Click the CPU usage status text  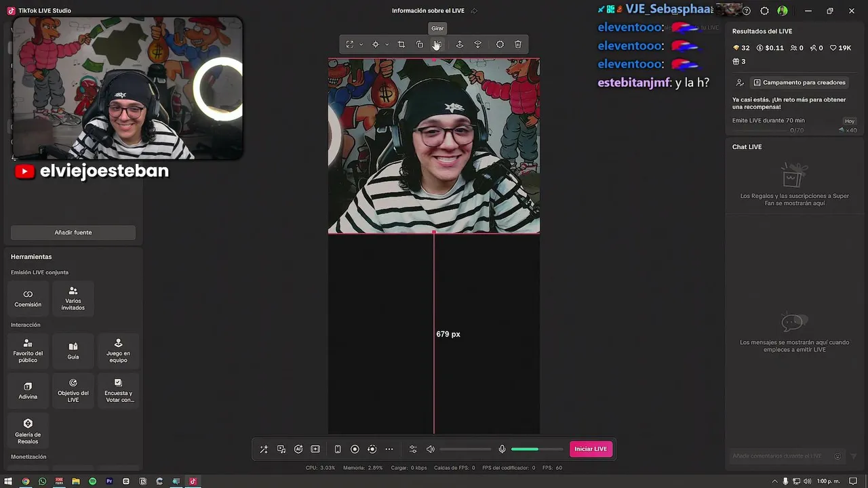coord(320,468)
